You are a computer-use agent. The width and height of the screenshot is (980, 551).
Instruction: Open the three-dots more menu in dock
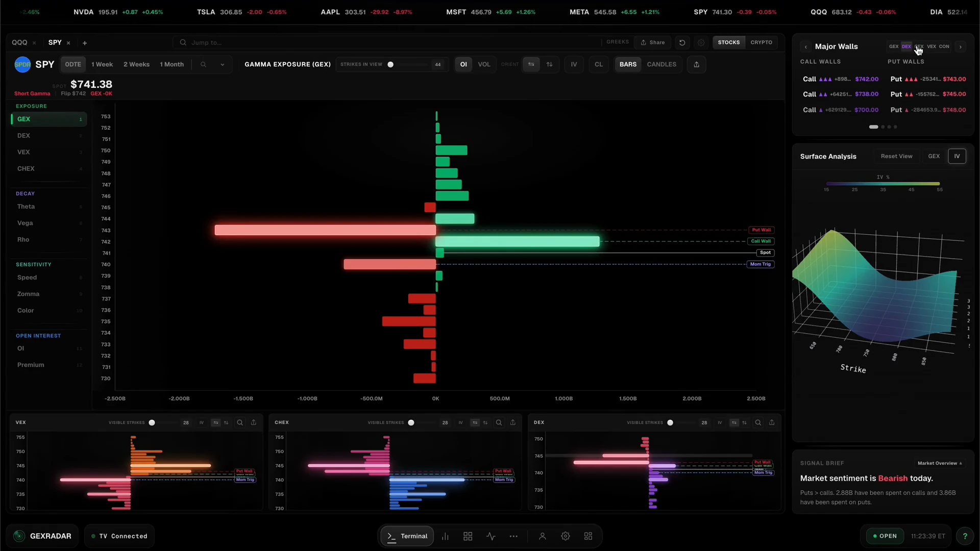[513, 536]
